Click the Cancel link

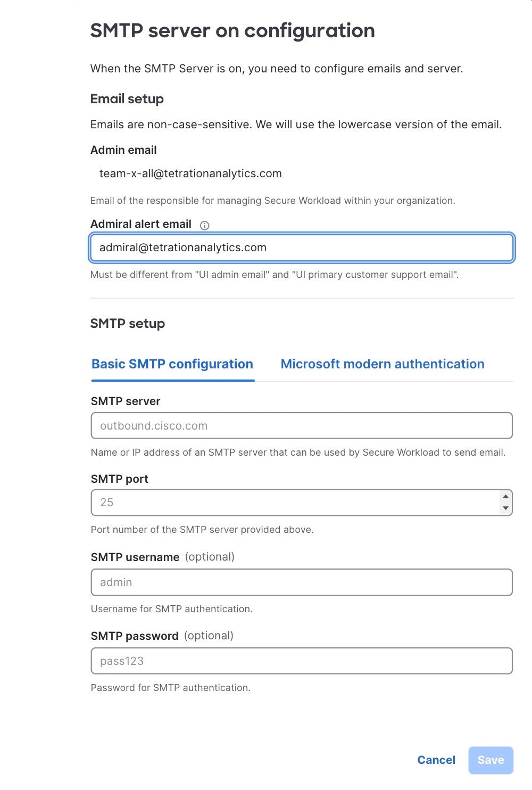(436, 760)
